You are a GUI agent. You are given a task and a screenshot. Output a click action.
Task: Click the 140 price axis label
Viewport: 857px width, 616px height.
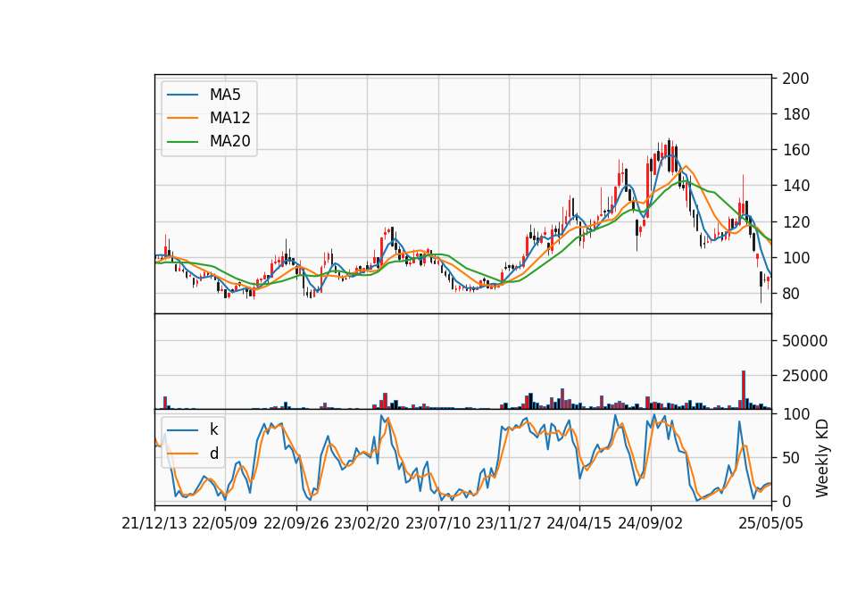point(795,186)
